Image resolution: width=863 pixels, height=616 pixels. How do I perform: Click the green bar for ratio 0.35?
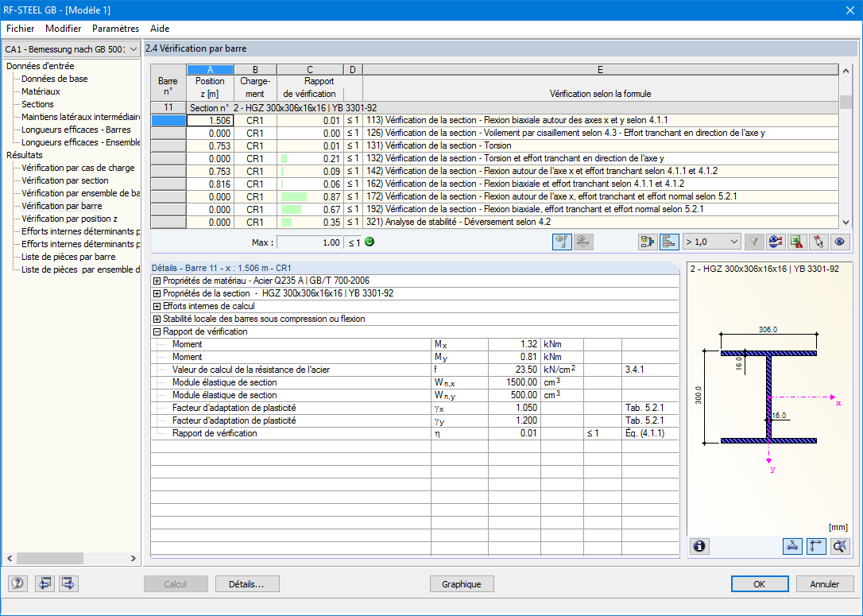pos(286,222)
